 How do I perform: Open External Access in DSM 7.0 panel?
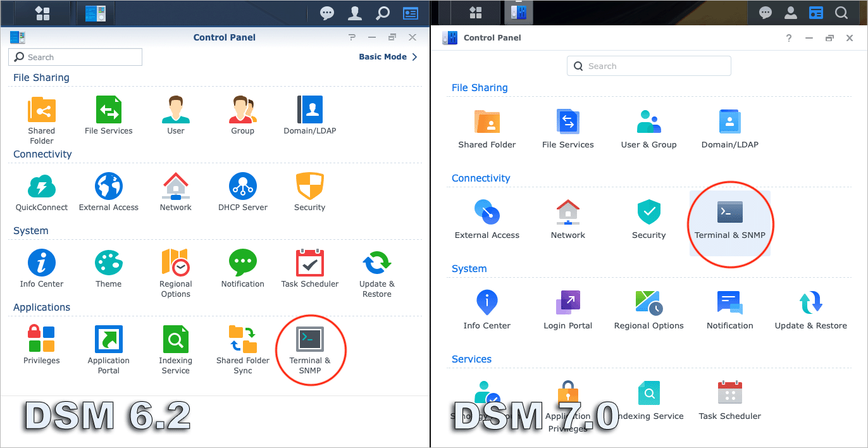point(487,220)
